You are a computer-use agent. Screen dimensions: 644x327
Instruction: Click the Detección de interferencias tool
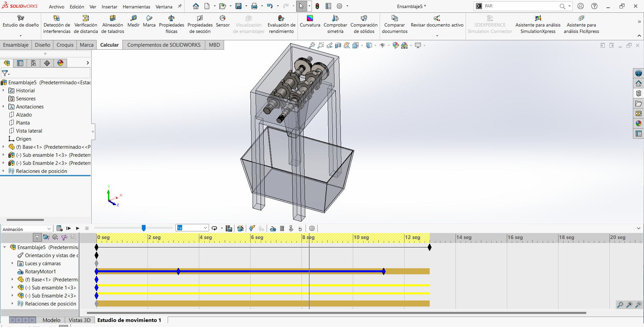[x=57, y=24]
